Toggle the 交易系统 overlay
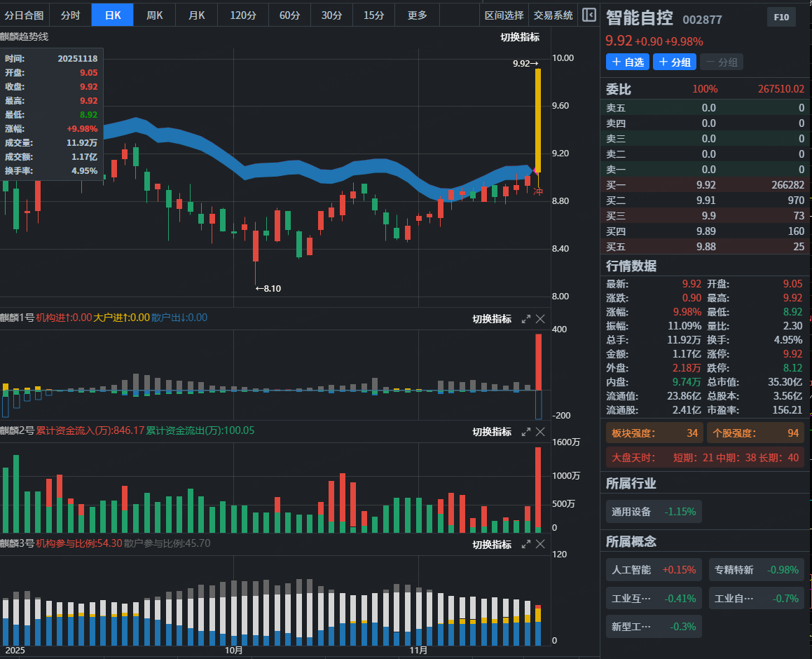 (553, 15)
